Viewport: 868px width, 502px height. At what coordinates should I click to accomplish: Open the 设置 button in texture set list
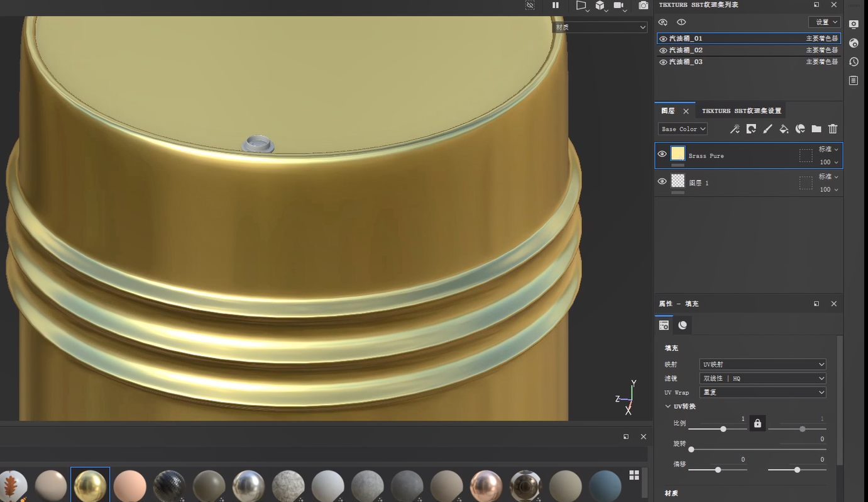[x=824, y=22]
